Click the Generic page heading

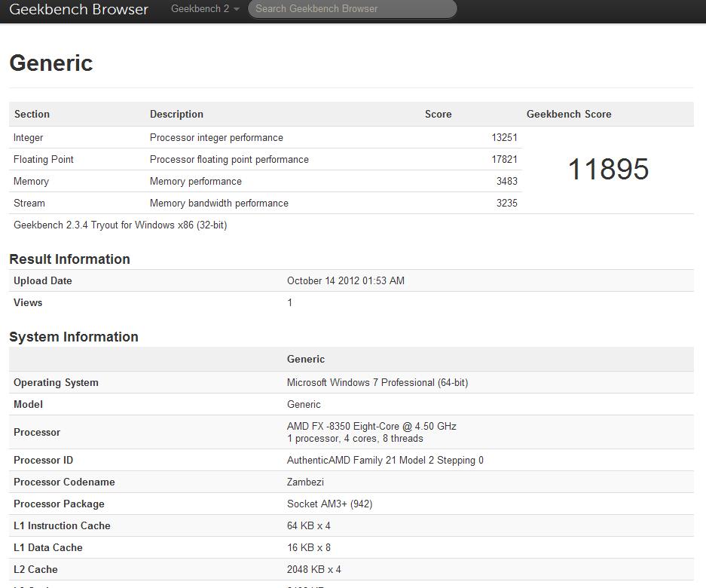coord(51,63)
